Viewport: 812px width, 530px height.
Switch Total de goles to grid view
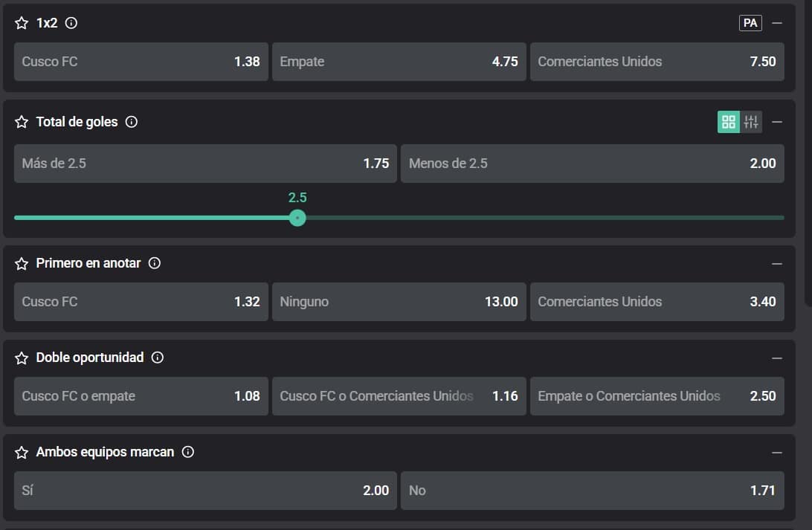(x=729, y=122)
